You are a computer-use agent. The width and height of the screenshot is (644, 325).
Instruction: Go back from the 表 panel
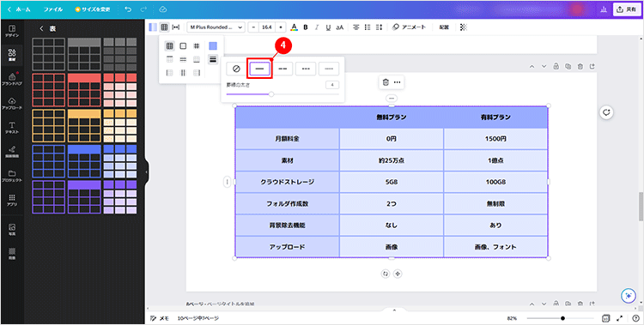coord(41,28)
